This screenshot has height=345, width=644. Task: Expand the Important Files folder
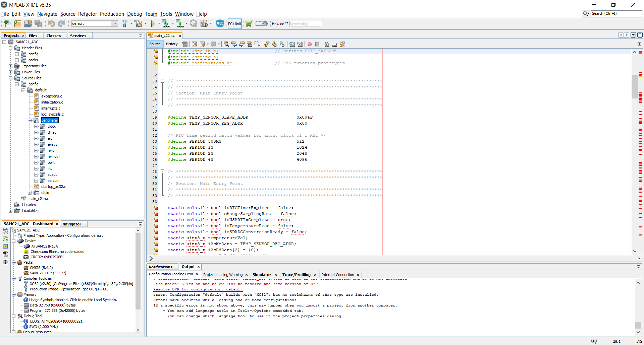[x=11, y=66]
